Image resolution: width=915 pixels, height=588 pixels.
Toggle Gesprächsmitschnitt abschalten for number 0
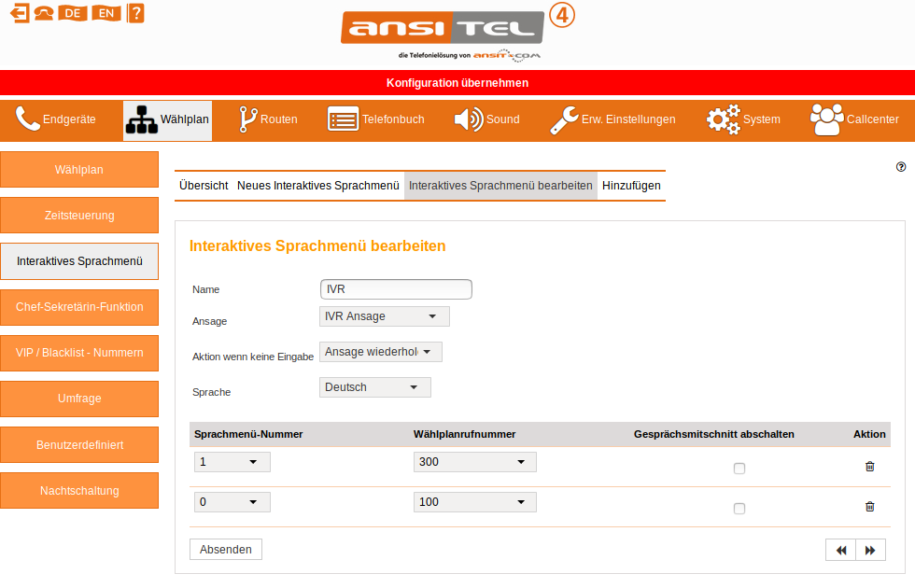click(739, 509)
